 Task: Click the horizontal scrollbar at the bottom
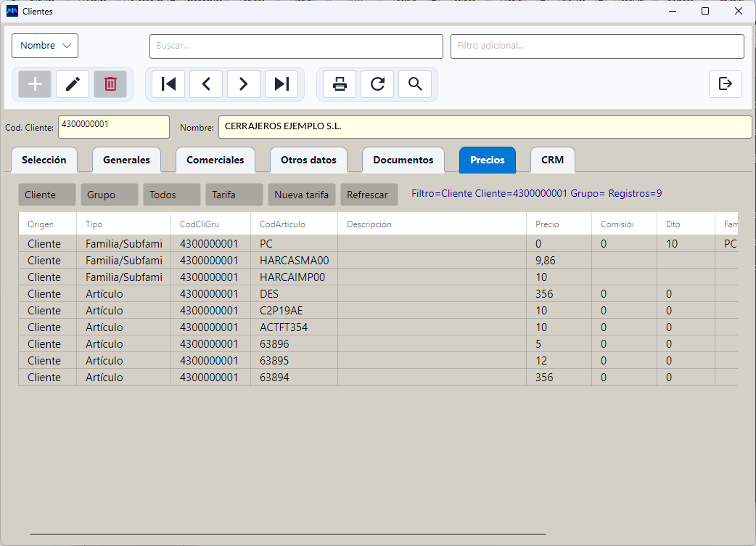point(288,534)
